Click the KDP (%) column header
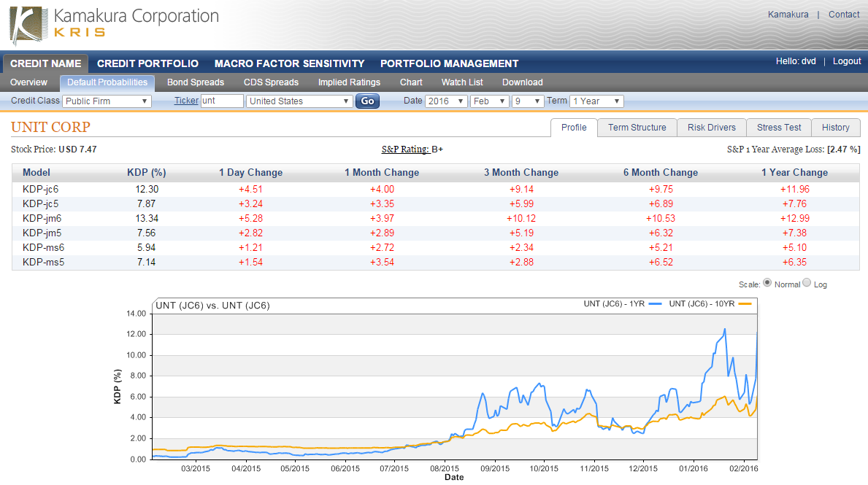The width and height of the screenshot is (868, 485). [x=147, y=173]
